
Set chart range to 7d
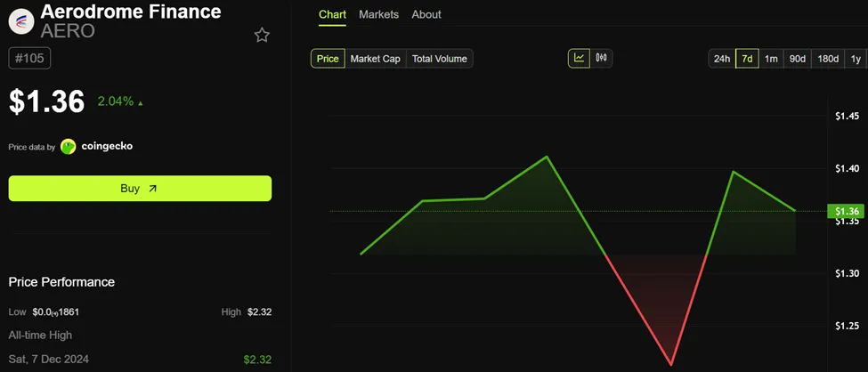click(747, 59)
